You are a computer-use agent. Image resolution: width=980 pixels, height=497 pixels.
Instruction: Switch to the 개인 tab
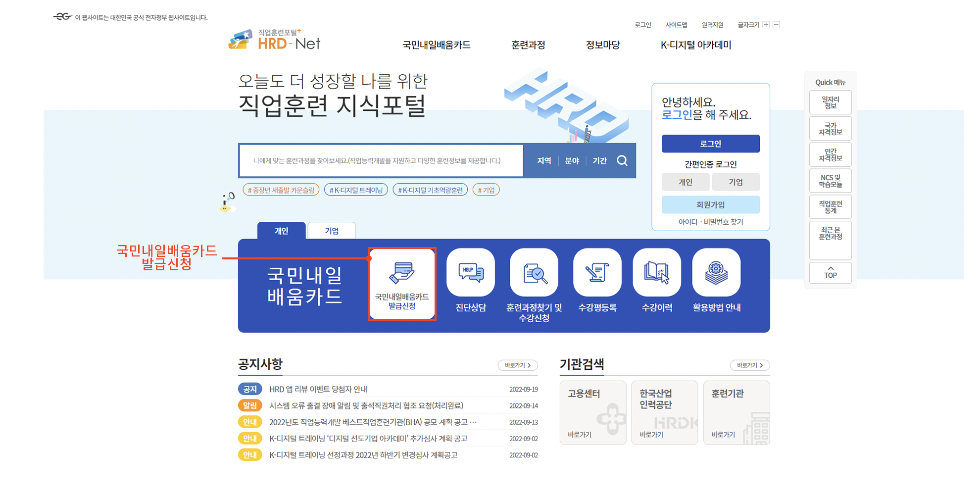pos(282,231)
